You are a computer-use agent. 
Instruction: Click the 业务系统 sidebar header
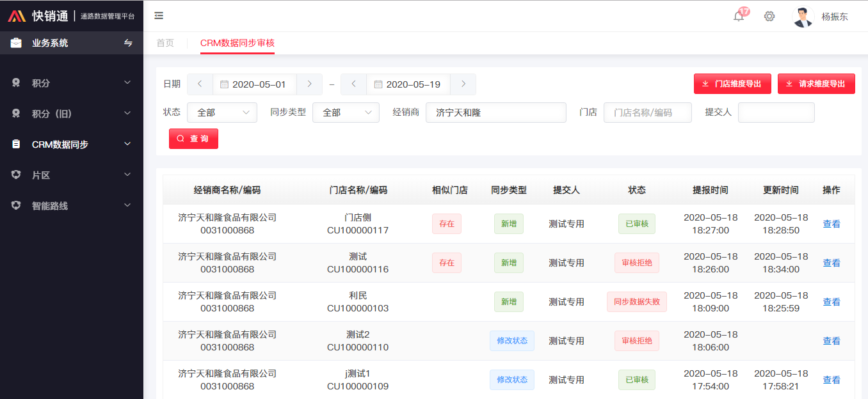click(x=72, y=43)
